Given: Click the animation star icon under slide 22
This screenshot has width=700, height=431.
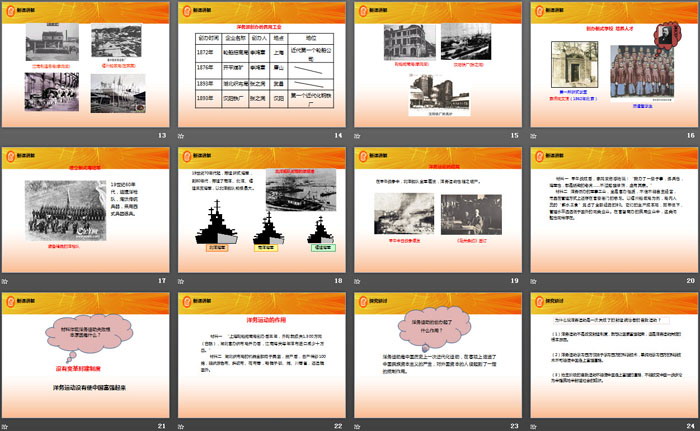Looking at the screenshot, I should point(181,427).
